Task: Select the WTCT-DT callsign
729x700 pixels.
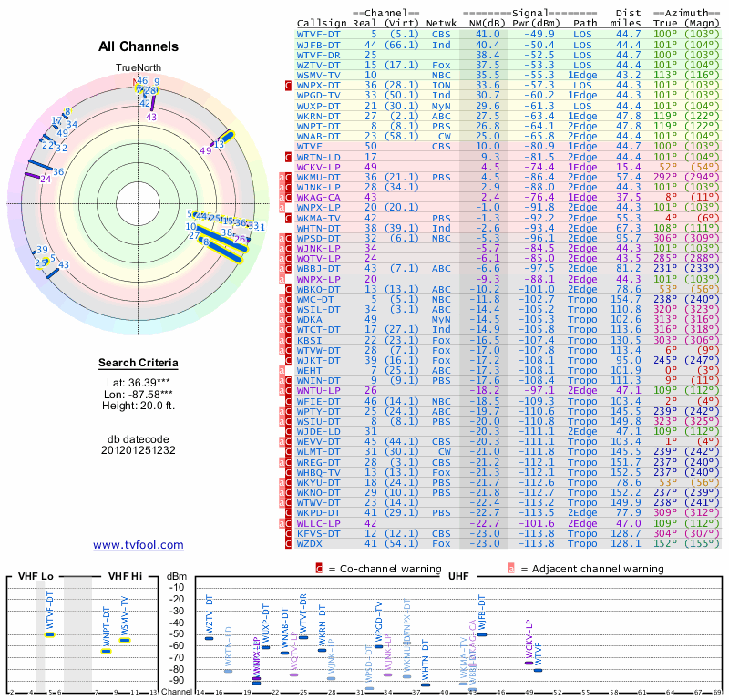Action: pyautogui.click(x=318, y=330)
